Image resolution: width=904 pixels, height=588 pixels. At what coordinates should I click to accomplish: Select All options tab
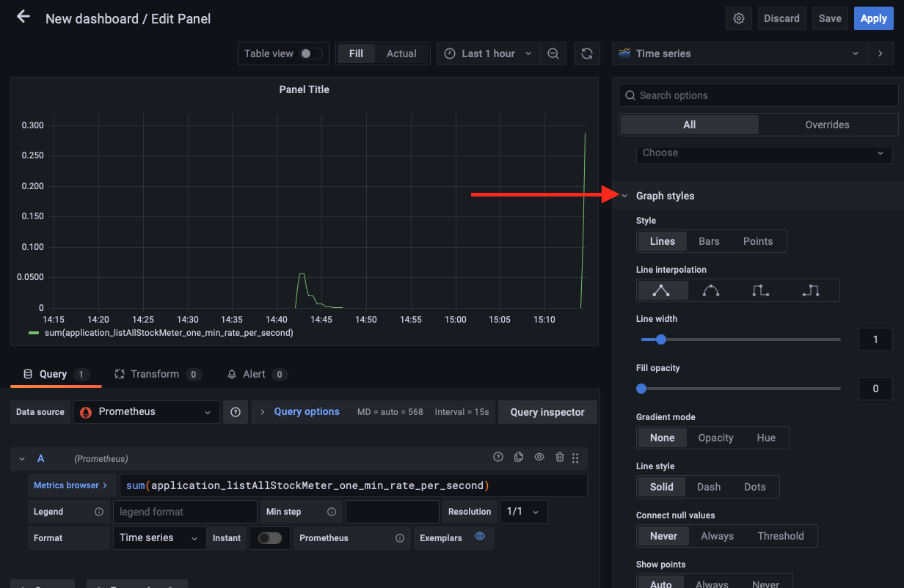[689, 125]
